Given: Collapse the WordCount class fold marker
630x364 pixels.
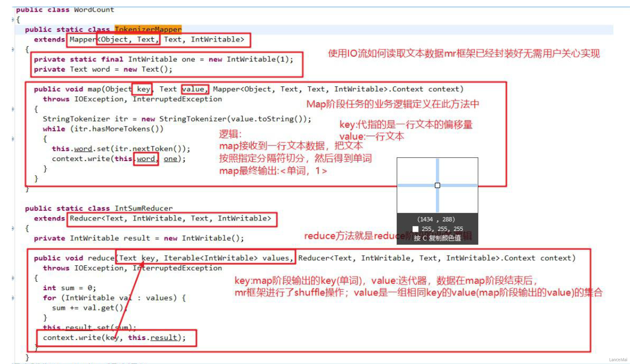Looking at the screenshot, I should 13,20.
